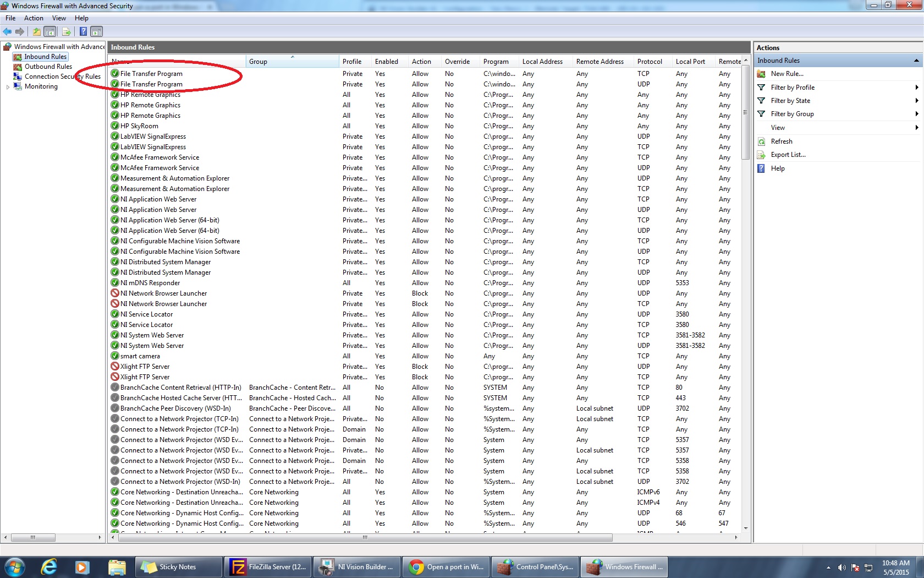Launch Internet Explorer from the taskbar

49,567
